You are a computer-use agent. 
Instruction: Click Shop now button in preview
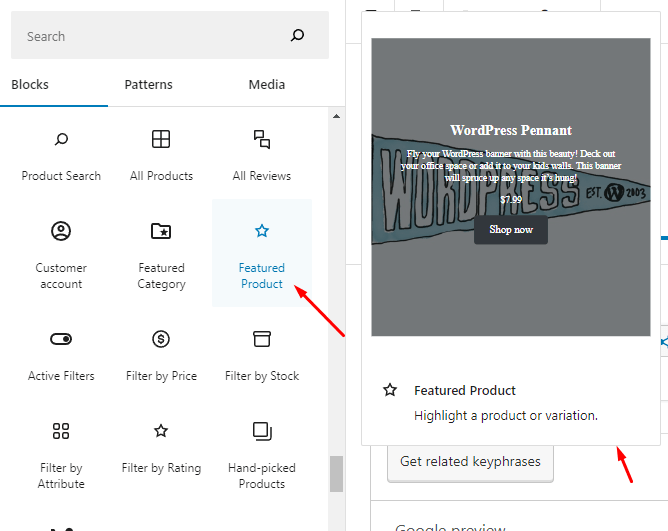511,229
